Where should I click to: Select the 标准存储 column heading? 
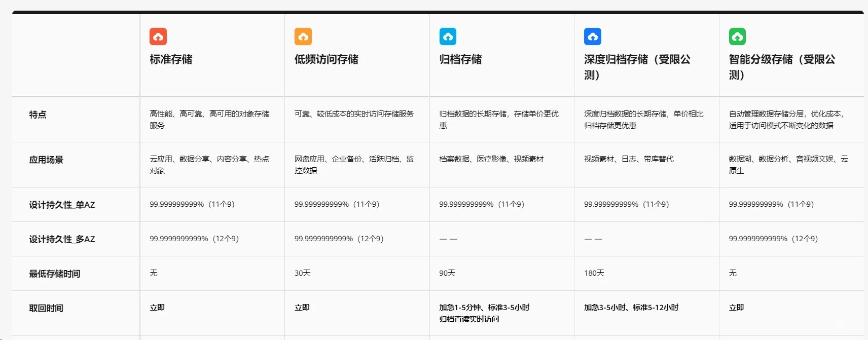[171, 59]
